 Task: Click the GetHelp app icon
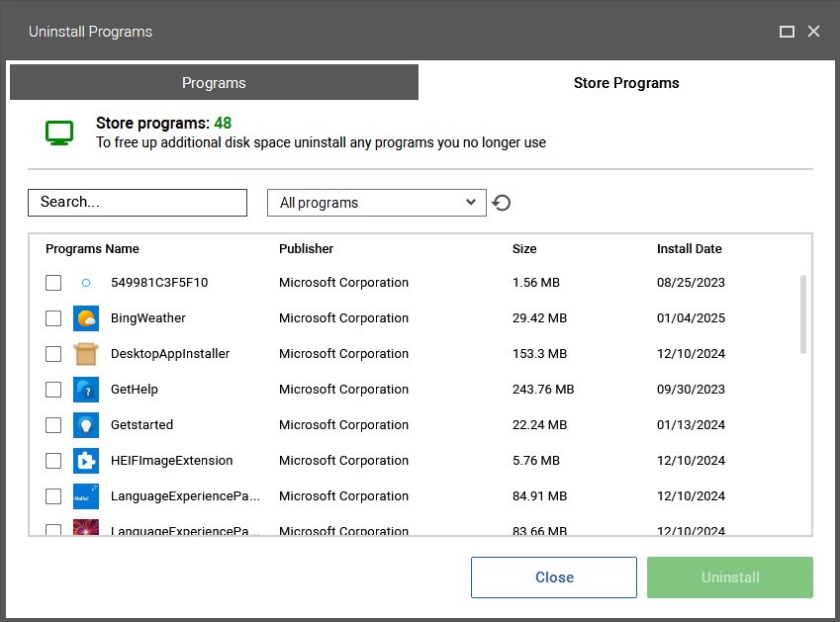point(86,390)
